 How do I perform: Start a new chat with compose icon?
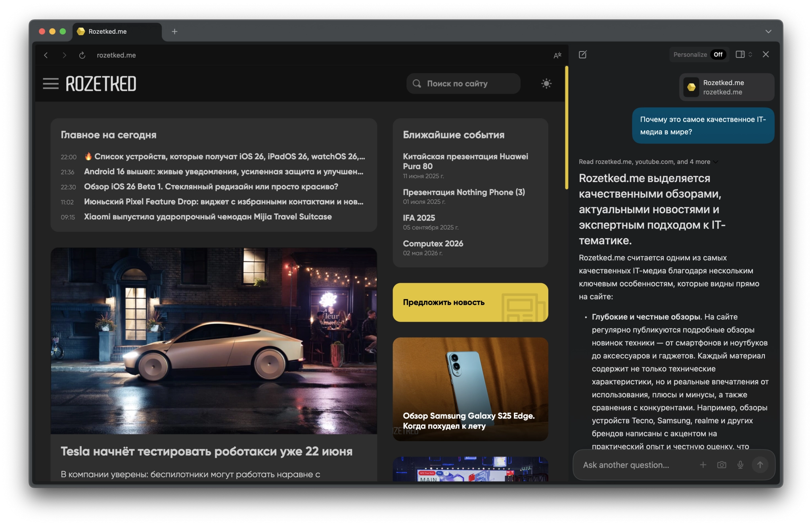coord(582,54)
